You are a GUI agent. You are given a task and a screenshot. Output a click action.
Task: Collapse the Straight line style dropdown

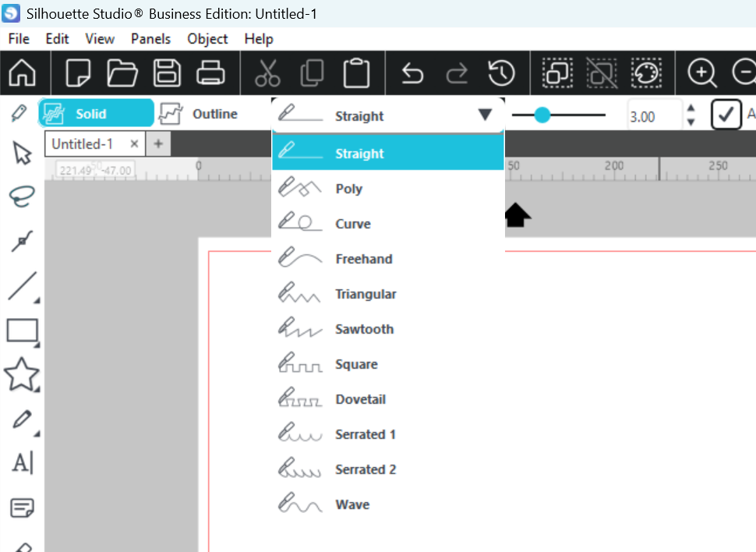coord(485,115)
